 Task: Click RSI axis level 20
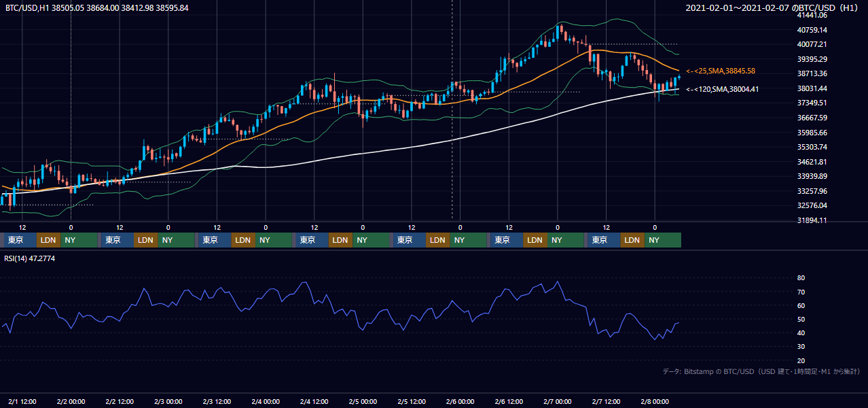pos(801,360)
